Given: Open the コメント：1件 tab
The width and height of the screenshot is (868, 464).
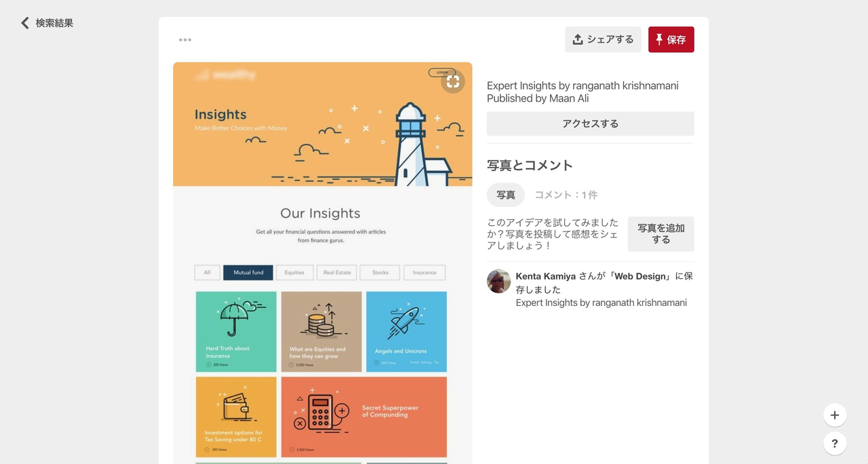Looking at the screenshot, I should coord(565,194).
